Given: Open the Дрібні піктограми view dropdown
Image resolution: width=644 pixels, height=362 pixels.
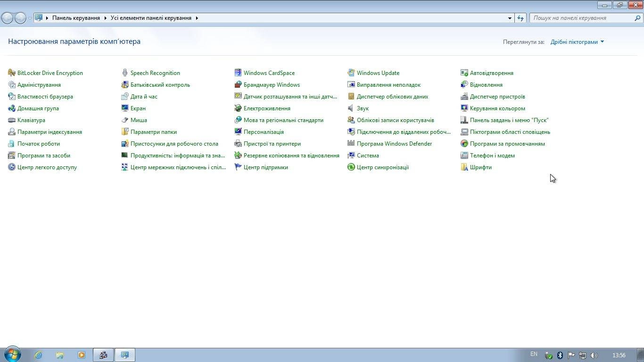Looking at the screenshot, I should 577,42.
